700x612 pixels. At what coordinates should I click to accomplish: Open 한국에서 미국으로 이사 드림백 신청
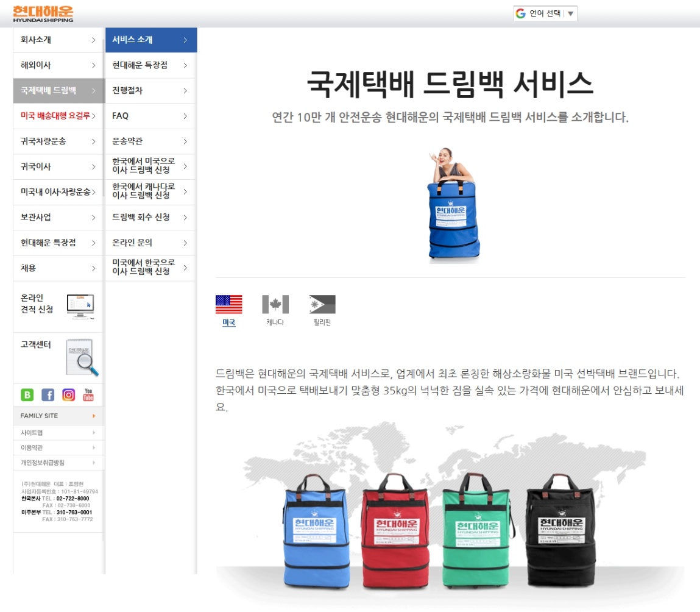tap(151, 166)
